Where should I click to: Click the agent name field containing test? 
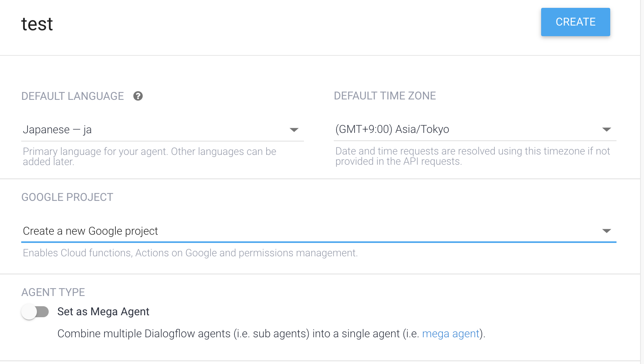pos(37,24)
